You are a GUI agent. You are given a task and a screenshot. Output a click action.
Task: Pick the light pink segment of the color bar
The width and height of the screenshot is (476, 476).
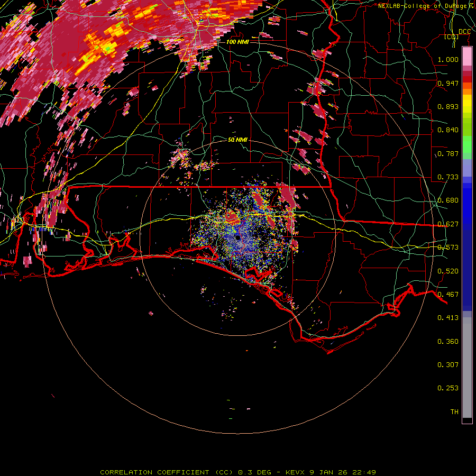tap(467, 57)
